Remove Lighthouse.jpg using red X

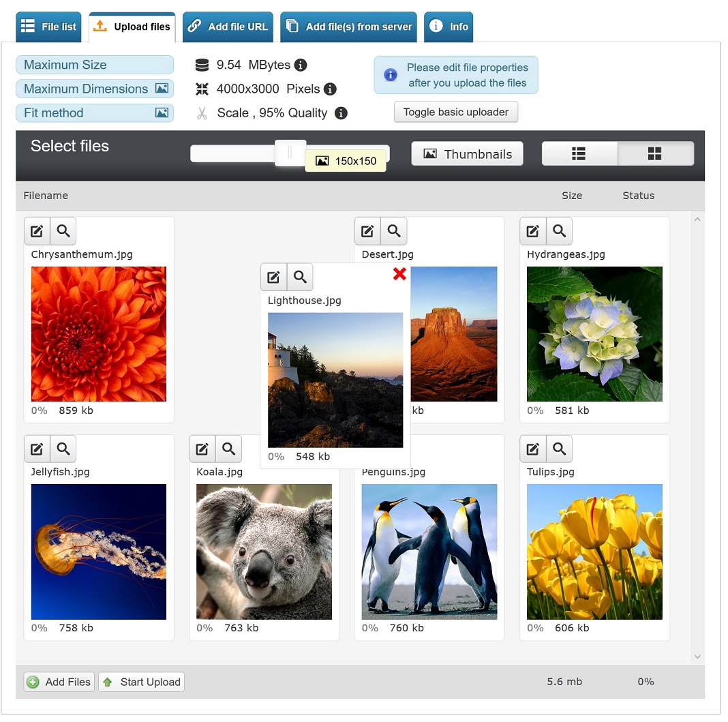pos(399,274)
